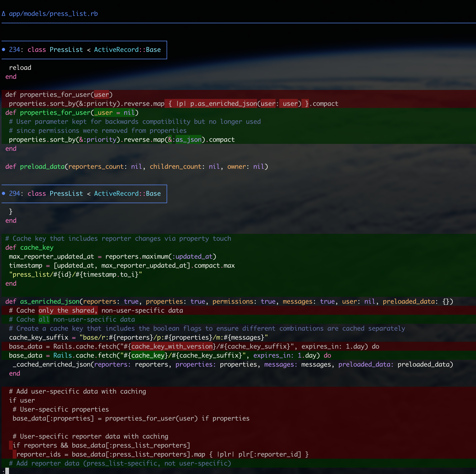Select the hunk line number 234
The width and height of the screenshot is (476, 474).
(x=15, y=50)
